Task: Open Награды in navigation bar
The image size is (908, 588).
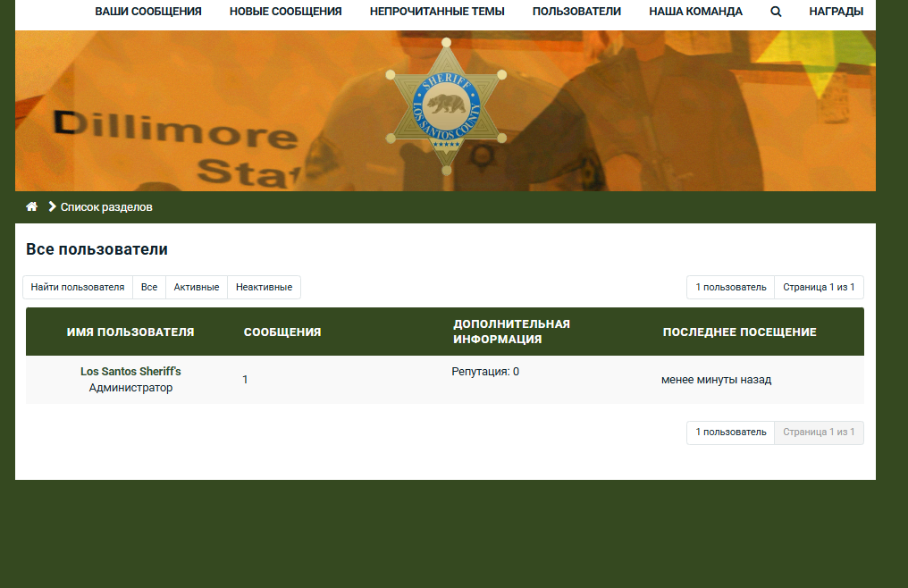Action: [836, 12]
